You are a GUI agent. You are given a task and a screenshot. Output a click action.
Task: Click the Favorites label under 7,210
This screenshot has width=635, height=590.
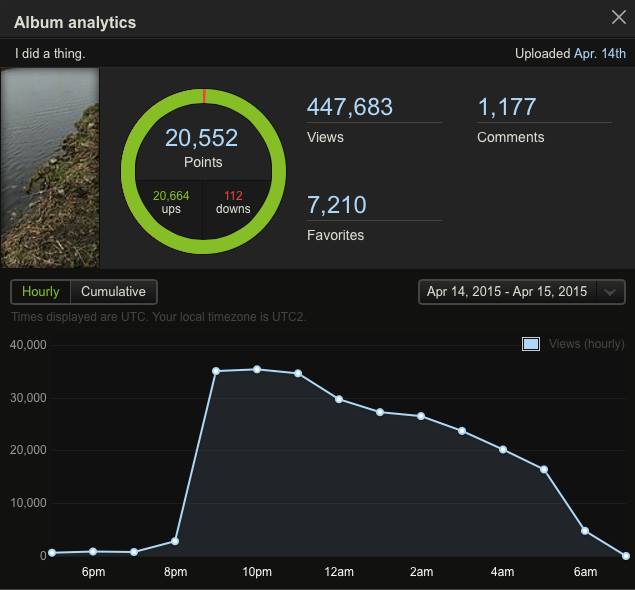click(335, 235)
